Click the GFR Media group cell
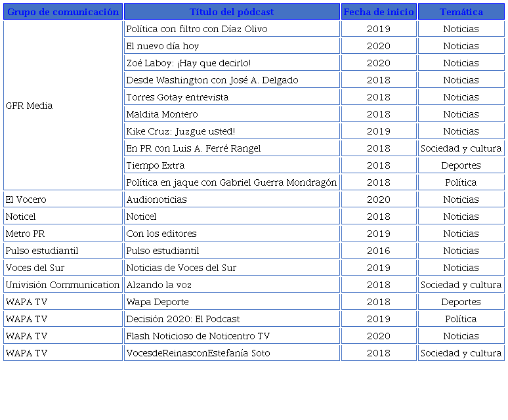508x420 pixels. click(63, 106)
